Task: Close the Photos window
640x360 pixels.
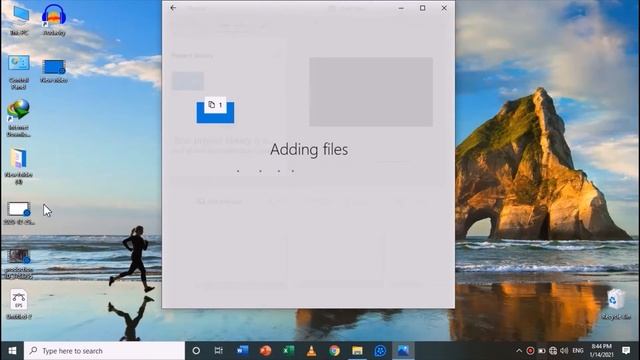Action: point(444,8)
